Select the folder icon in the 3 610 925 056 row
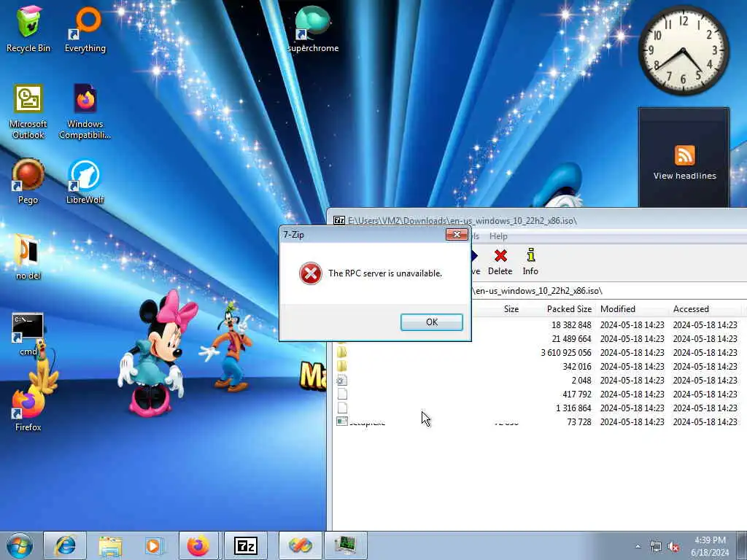The width and height of the screenshot is (747, 560). [341, 353]
